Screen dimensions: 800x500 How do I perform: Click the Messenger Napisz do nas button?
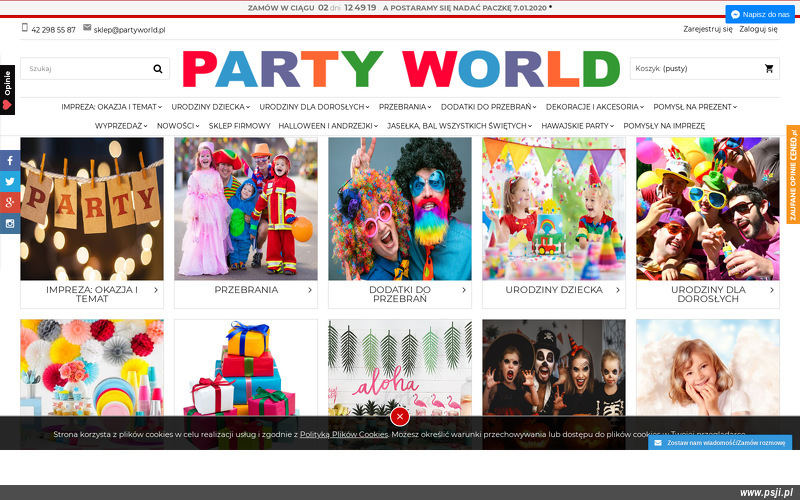pyautogui.click(x=760, y=14)
